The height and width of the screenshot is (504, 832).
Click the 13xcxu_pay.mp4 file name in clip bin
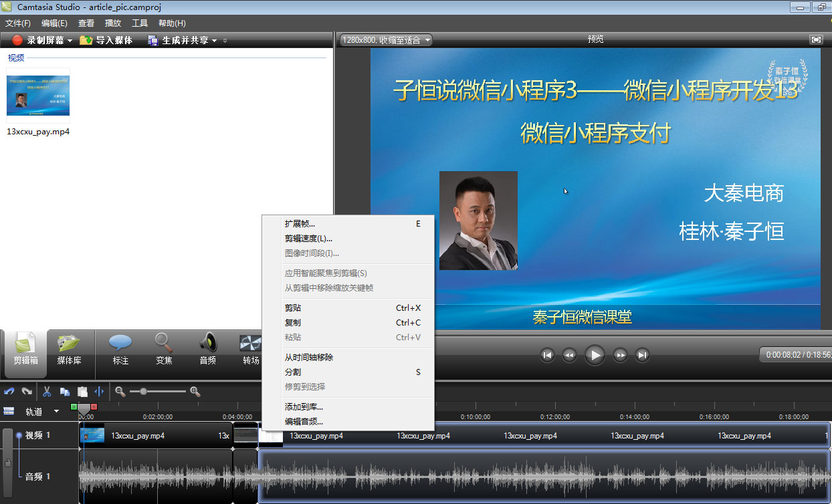pos(38,132)
